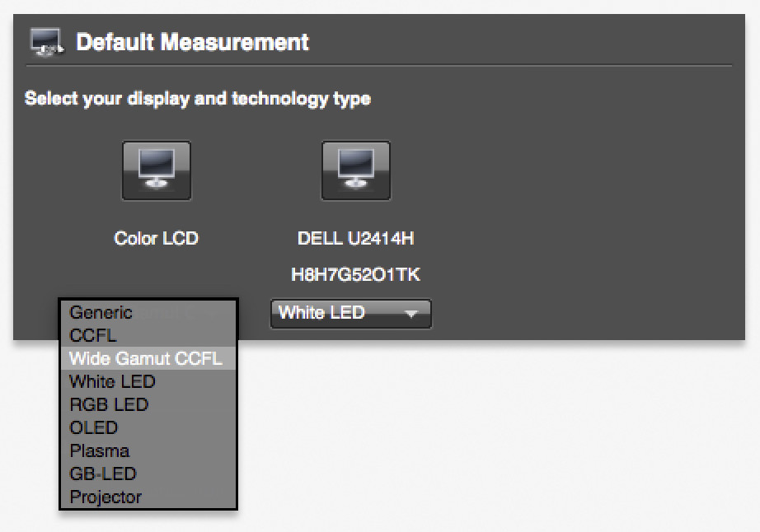Choose Generic from the technology list

click(x=101, y=313)
